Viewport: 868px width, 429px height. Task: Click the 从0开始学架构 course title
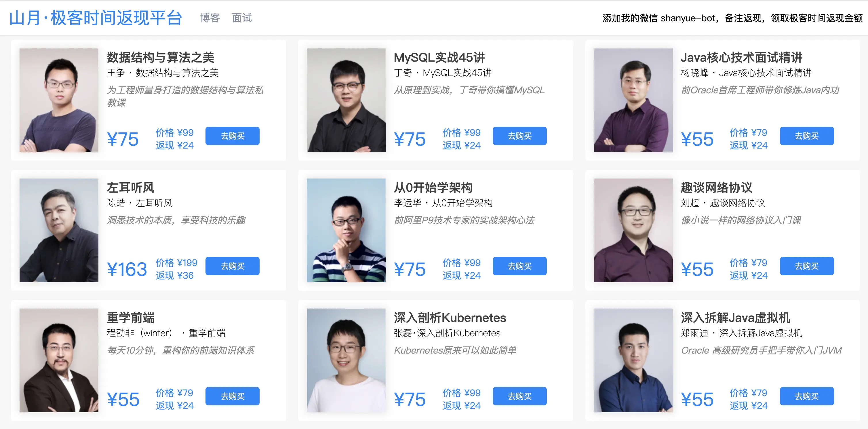point(433,187)
